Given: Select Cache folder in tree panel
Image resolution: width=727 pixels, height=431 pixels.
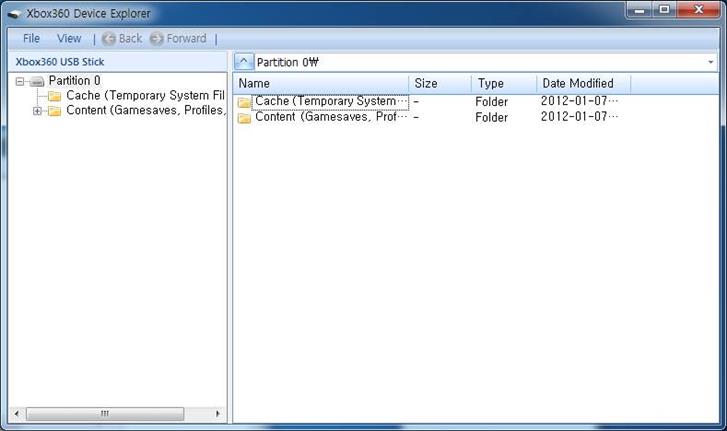Looking at the screenshot, I should point(145,95).
